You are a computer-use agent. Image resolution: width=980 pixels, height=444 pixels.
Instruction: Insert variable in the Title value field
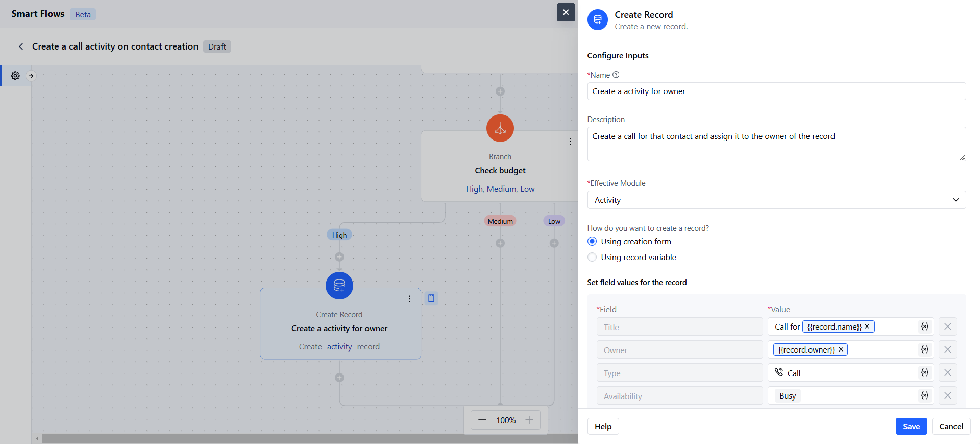coord(924,326)
